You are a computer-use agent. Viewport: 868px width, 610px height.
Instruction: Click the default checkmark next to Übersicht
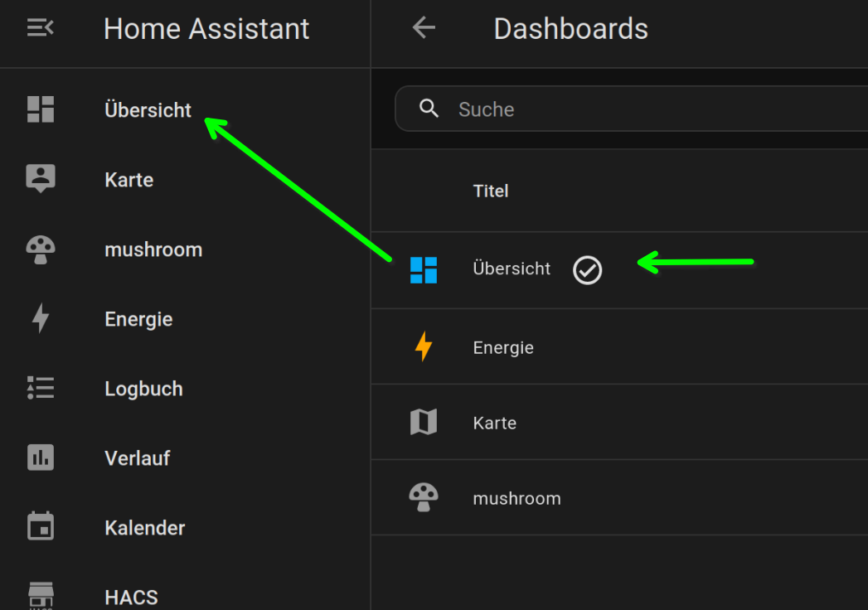click(x=587, y=270)
